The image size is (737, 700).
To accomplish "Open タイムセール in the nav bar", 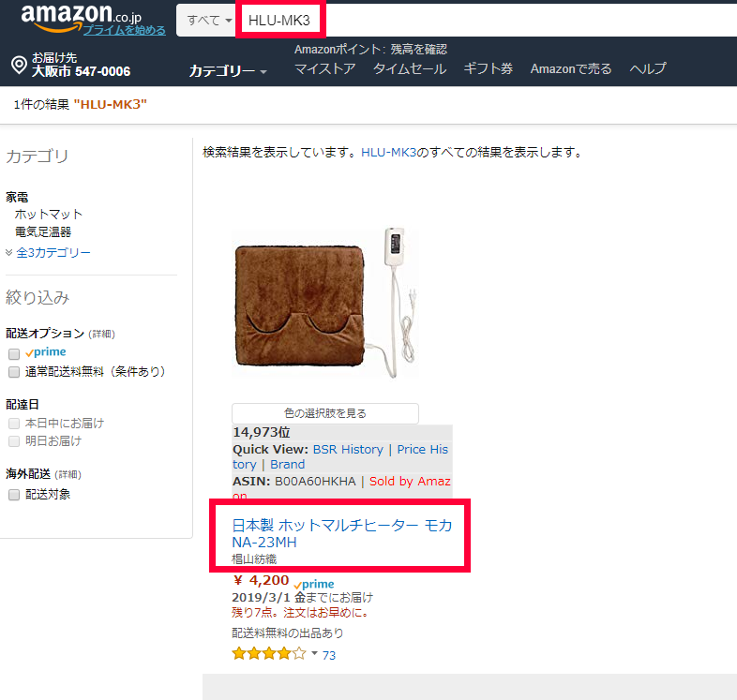I will coord(410,69).
